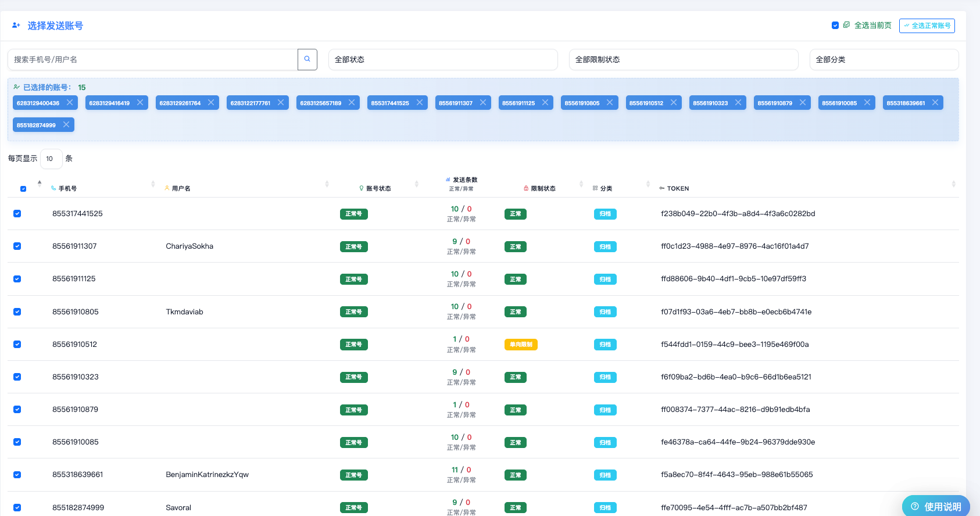Focus the phone number/username search field

[x=152, y=59]
